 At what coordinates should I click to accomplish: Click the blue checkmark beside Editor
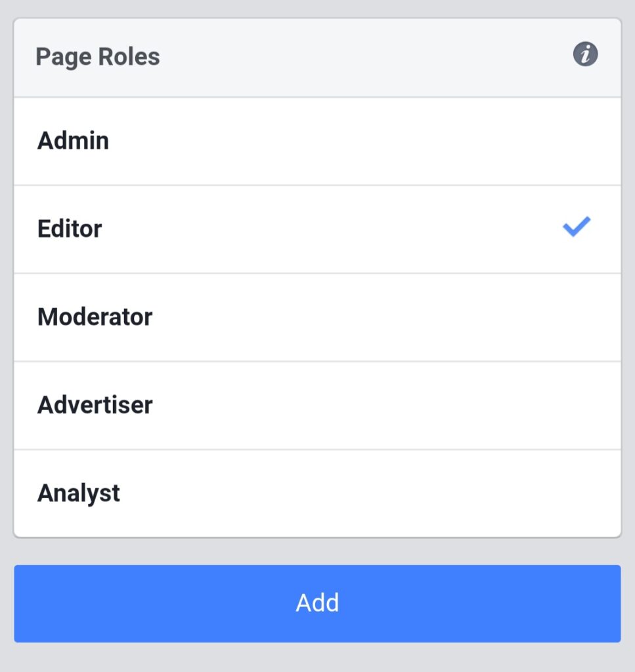click(577, 226)
